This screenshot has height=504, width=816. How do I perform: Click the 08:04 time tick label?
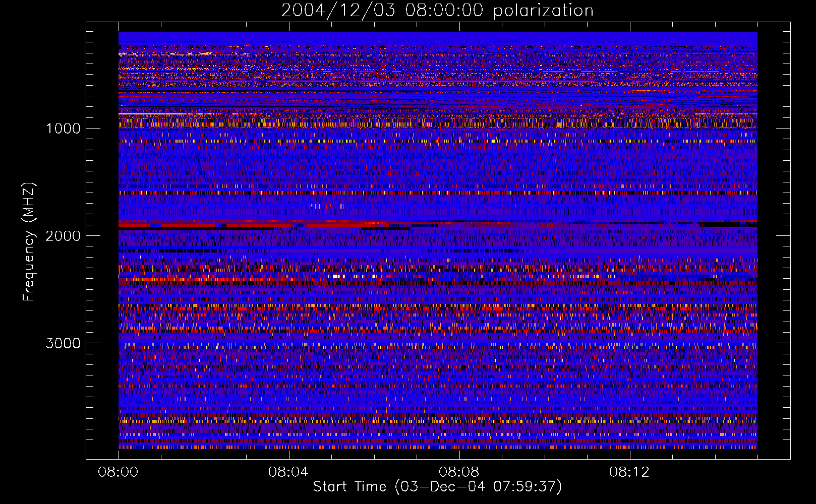[x=288, y=472]
